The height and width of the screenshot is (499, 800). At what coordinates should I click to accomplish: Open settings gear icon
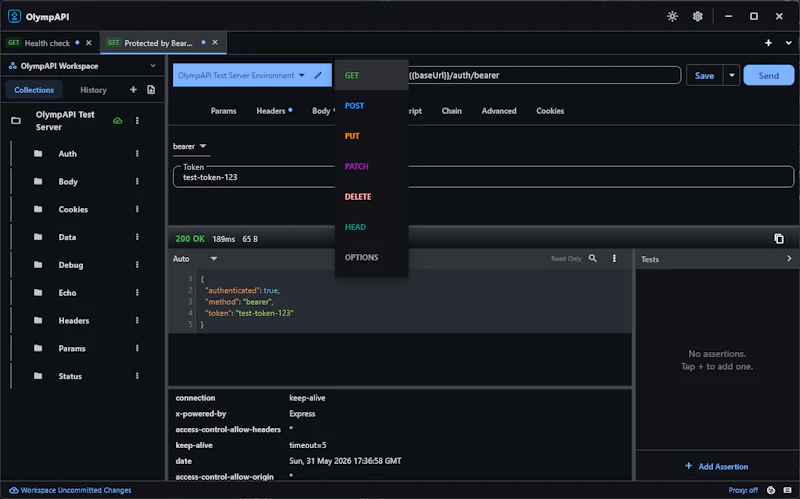pyautogui.click(x=697, y=16)
